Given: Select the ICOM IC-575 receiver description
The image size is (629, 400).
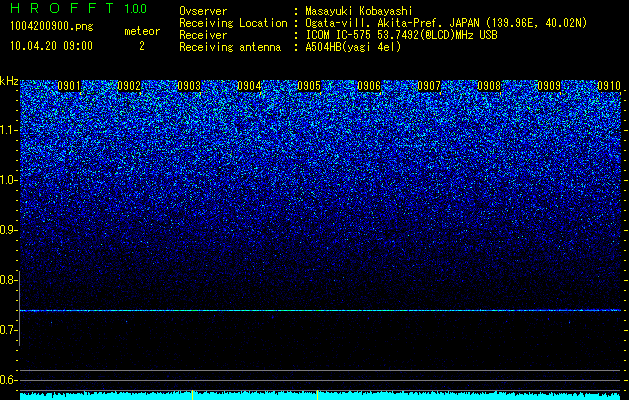Looking at the screenshot, I should [x=401, y=35].
